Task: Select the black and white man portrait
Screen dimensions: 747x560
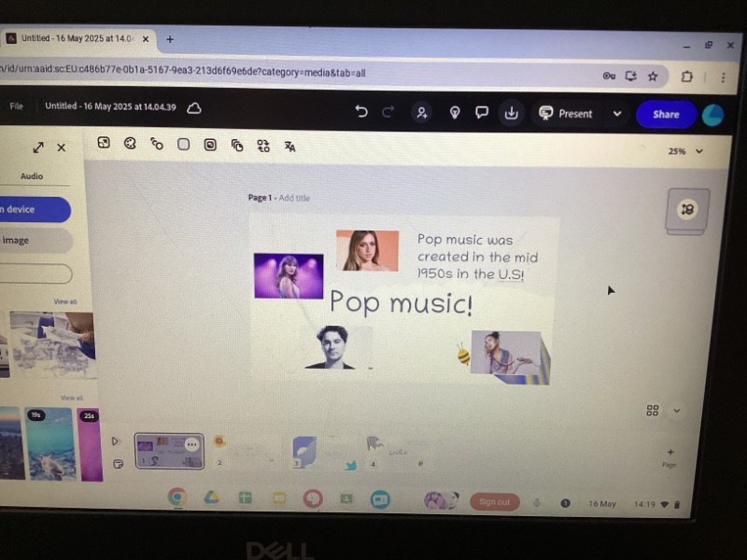Action: point(332,347)
